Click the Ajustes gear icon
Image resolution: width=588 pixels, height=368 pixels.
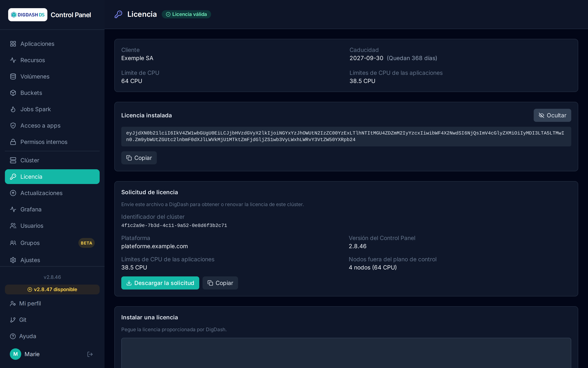coord(13,260)
